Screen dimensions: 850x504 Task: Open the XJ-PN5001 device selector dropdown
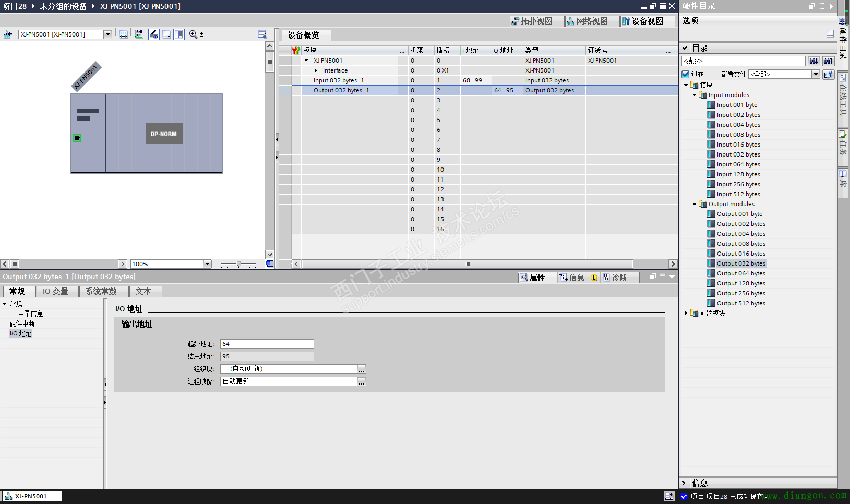pyautogui.click(x=107, y=34)
